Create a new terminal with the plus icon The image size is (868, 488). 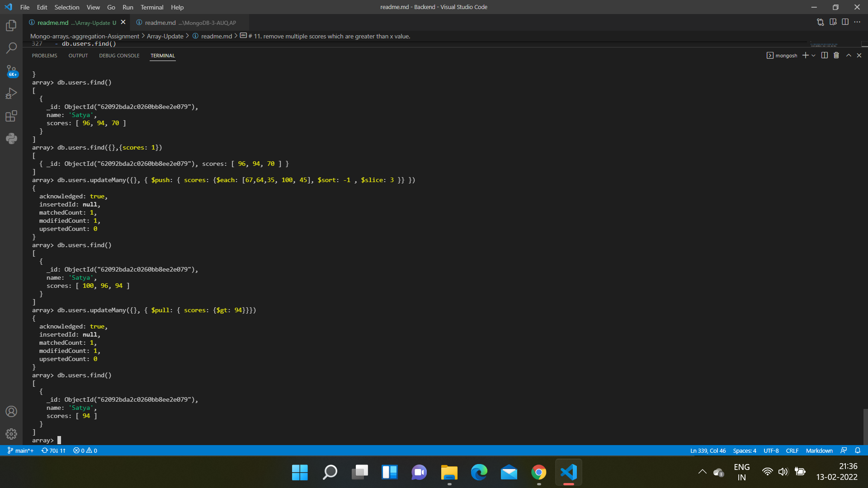coord(807,55)
